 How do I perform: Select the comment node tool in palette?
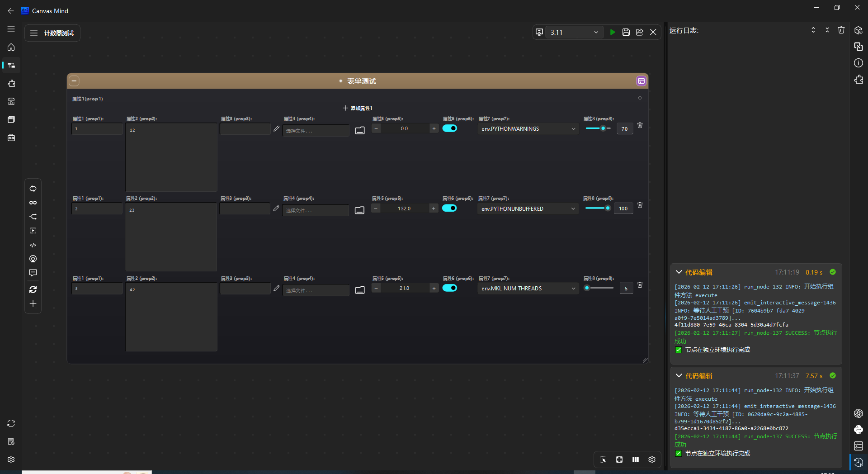click(x=33, y=273)
